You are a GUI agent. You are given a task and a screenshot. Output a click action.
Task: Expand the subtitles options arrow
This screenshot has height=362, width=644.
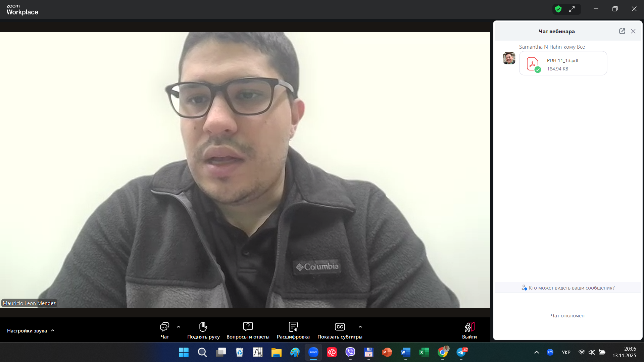(x=360, y=327)
